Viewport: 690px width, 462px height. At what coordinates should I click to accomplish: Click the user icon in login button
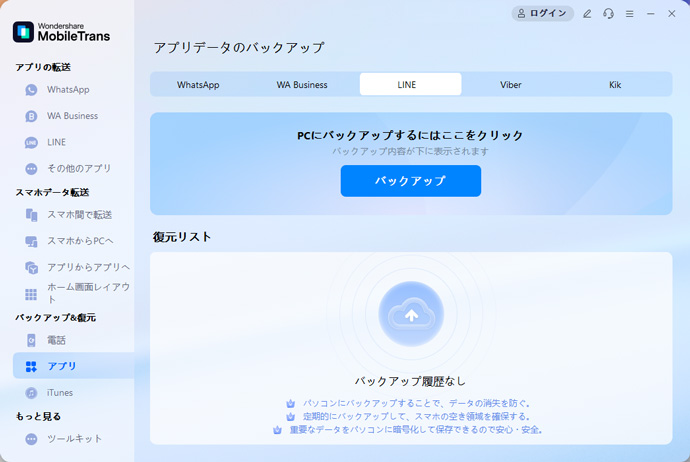click(x=521, y=14)
